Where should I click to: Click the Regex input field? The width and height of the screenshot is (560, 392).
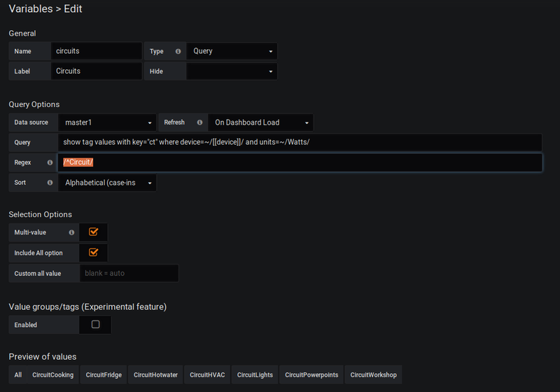pos(300,162)
